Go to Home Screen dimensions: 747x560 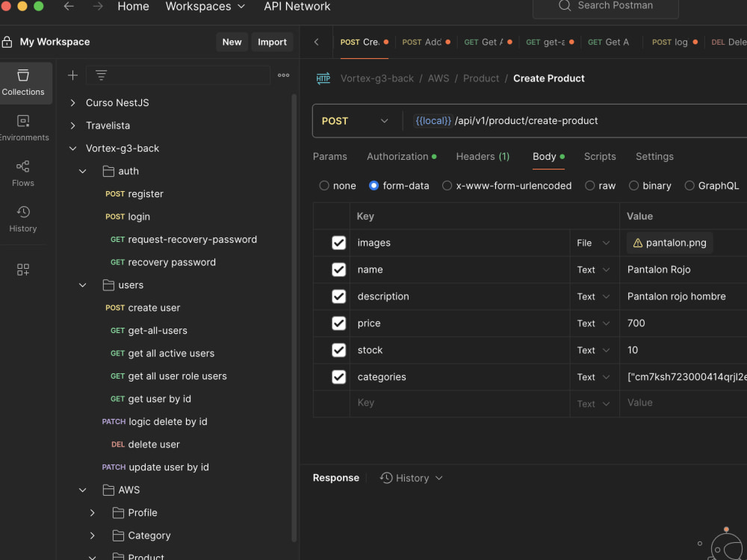point(134,6)
